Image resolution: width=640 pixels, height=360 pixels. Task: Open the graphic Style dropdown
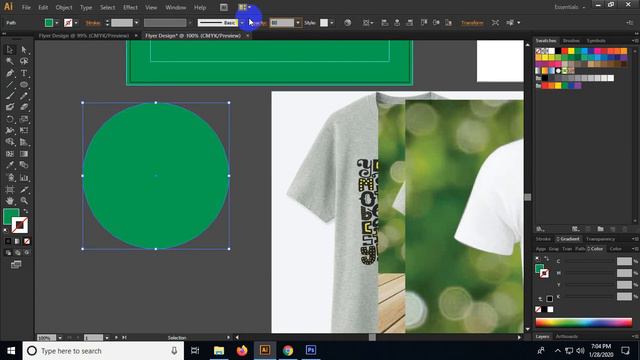[331, 23]
